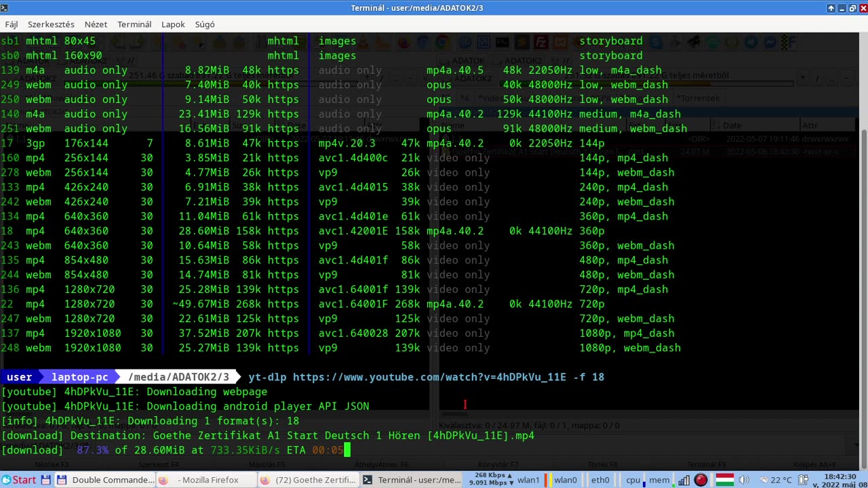
Task: Click the mem usage monitor
Action: pos(659,480)
